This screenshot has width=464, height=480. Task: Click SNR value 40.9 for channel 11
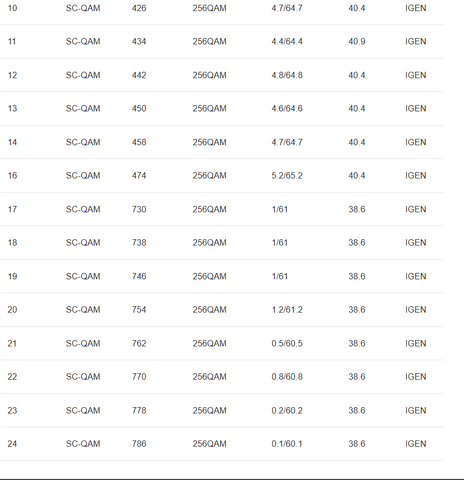(x=357, y=41)
